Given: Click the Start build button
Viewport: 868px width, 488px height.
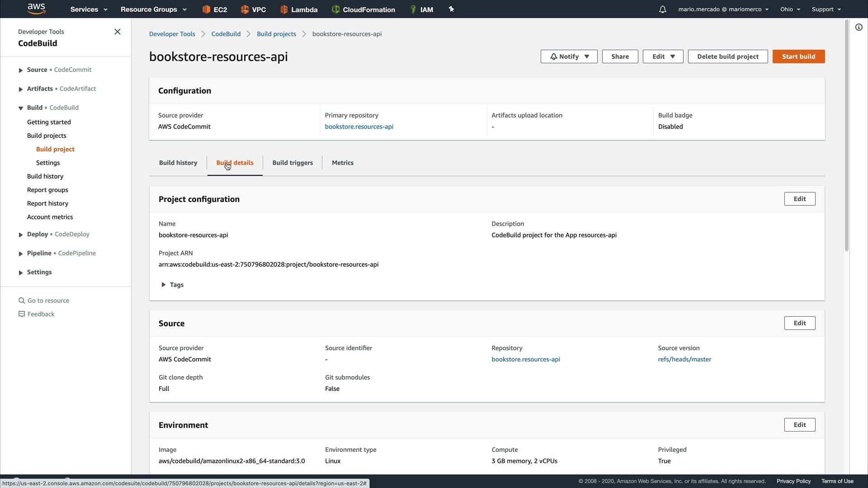Looking at the screenshot, I should 798,56.
